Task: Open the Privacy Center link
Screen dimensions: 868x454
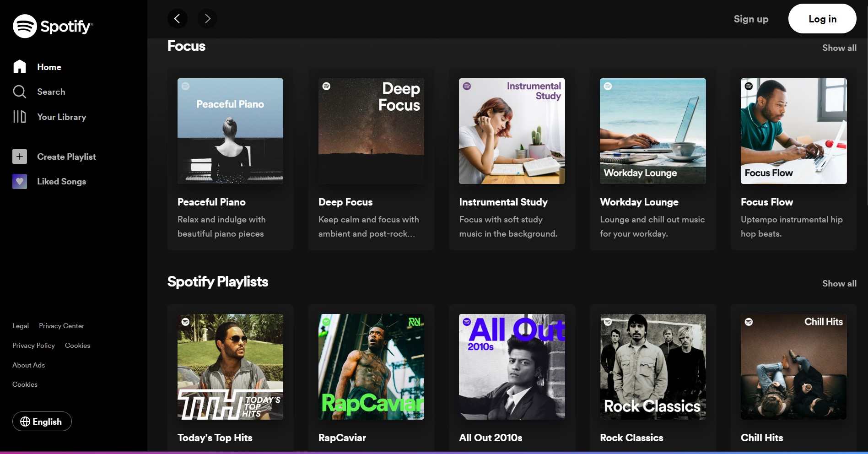Action: tap(61, 326)
